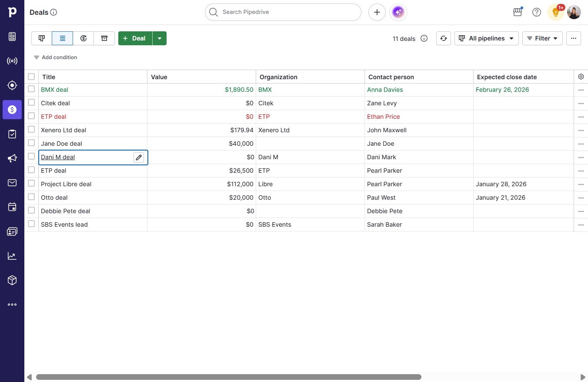Expand the Deal button dropdown arrow
The width and height of the screenshot is (588, 382).
coord(160,38)
